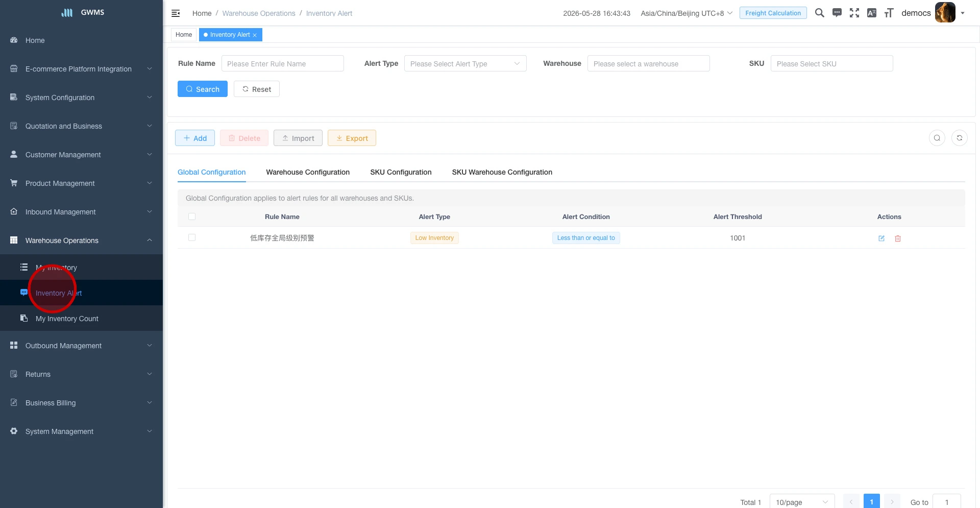Image resolution: width=980 pixels, height=508 pixels.
Task: Click the System Configuration sidebar icon
Action: click(x=14, y=97)
